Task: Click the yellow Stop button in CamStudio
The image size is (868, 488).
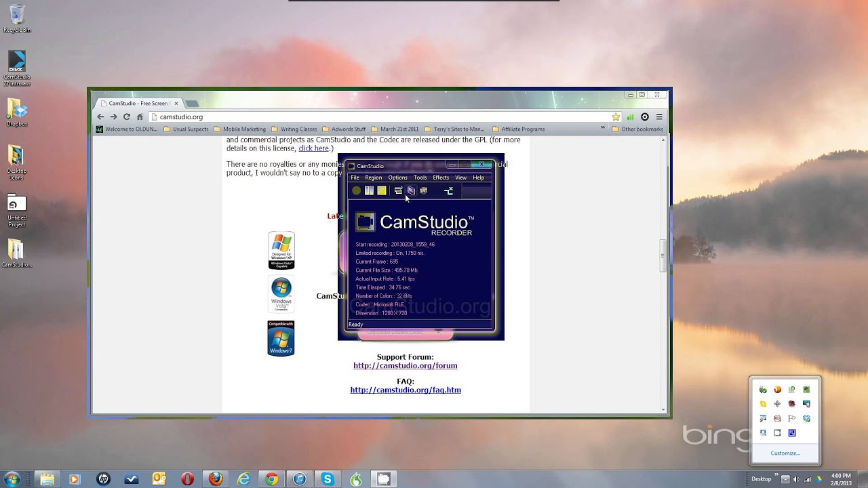Action: tap(382, 191)
